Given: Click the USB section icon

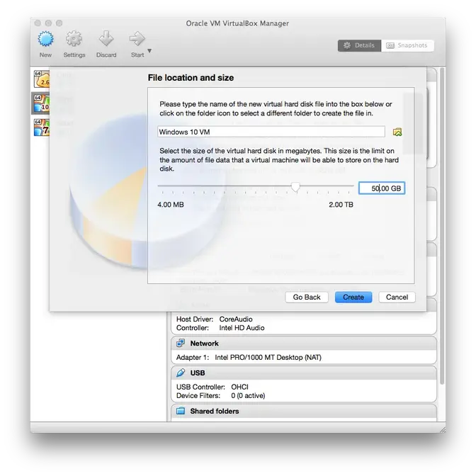Looking at the screenshot, I should coord(181,373).
